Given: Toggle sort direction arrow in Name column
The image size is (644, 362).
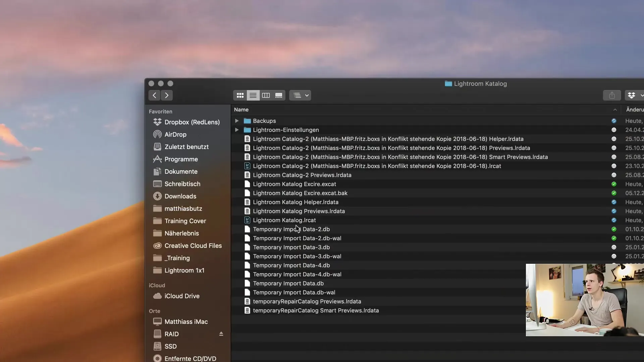Looking at the screenshot, I should [x=615, y=110].
